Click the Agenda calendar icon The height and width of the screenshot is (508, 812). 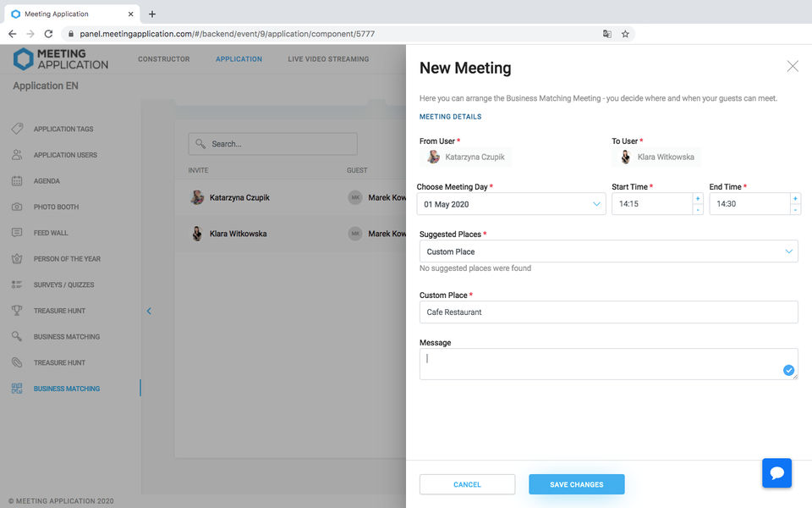click(17, 181)
